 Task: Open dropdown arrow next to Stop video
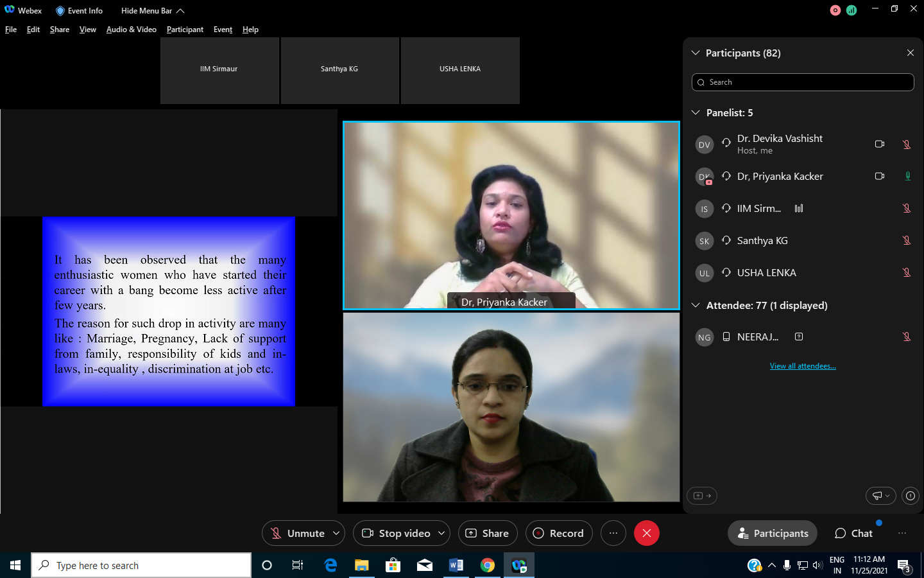point(441,533)
